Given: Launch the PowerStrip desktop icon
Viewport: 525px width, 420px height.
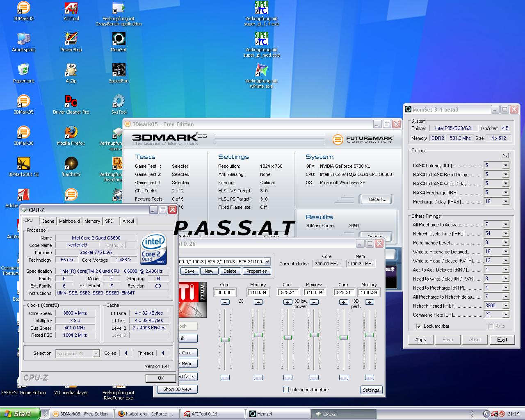Looking at the screenshot, I should tap(71, 42).
